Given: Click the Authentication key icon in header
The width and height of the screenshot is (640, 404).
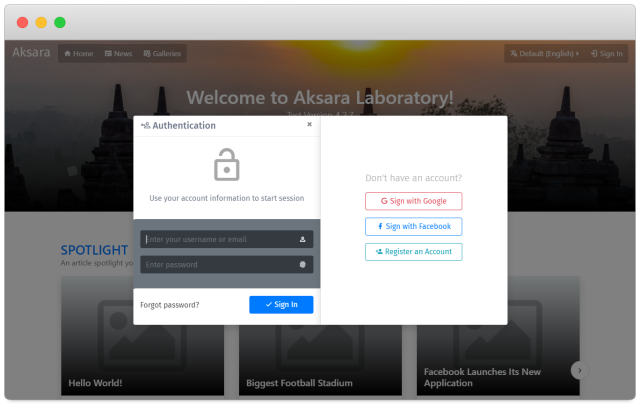Looking at the screenshot, I should [146, 126].
